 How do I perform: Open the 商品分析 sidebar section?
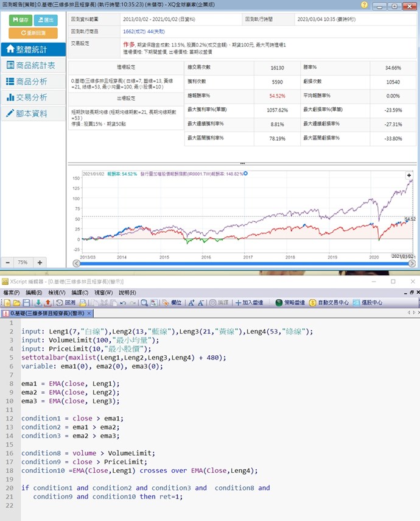coord(33,81)
